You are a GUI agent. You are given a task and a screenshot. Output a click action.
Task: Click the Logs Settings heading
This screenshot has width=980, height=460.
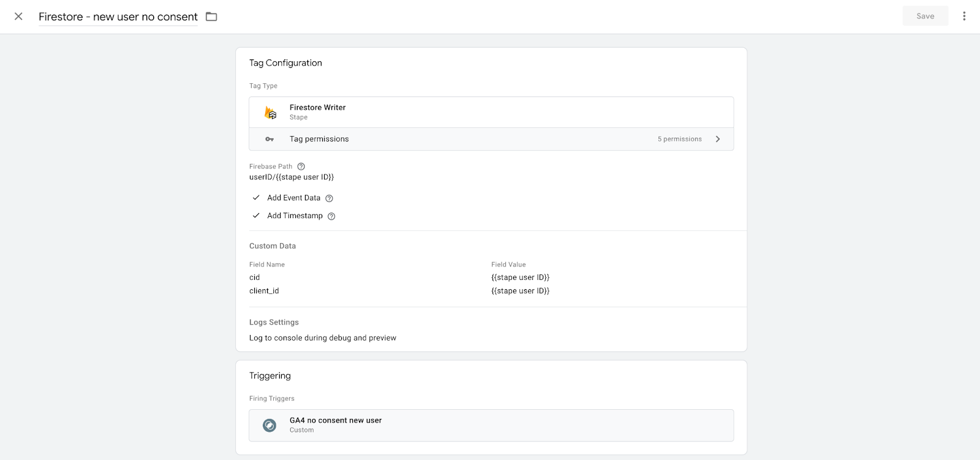pyautogui.click(x=274, y=322)
